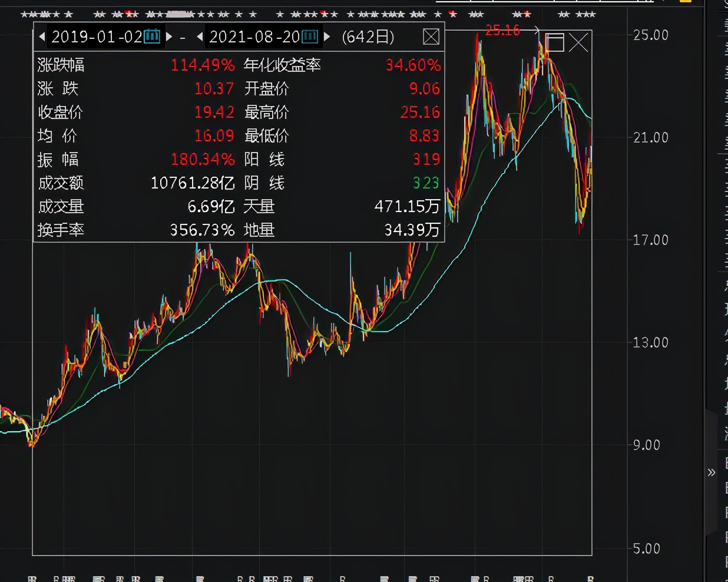Select the 涨跌幅 114.49% value

click(203, 65)
